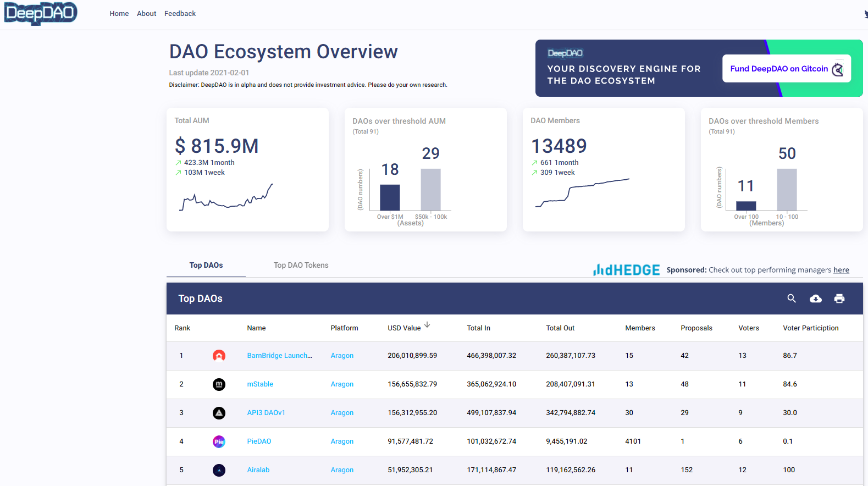Sort by the Platform column header
Screen dimensions: 868x486
[344, 328]
